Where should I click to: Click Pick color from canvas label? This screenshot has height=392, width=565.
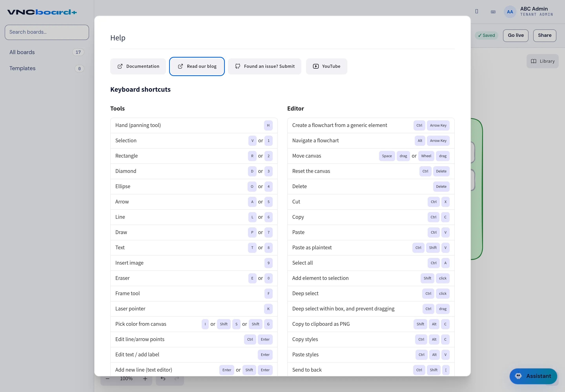[141, 324]
